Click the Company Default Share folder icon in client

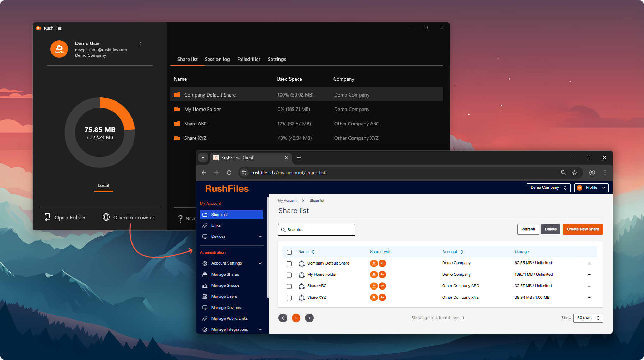point(177,95)
